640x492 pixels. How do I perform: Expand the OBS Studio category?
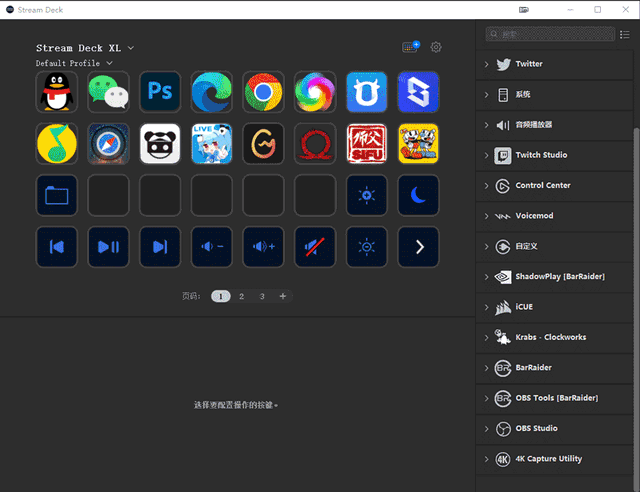[554, 429]
